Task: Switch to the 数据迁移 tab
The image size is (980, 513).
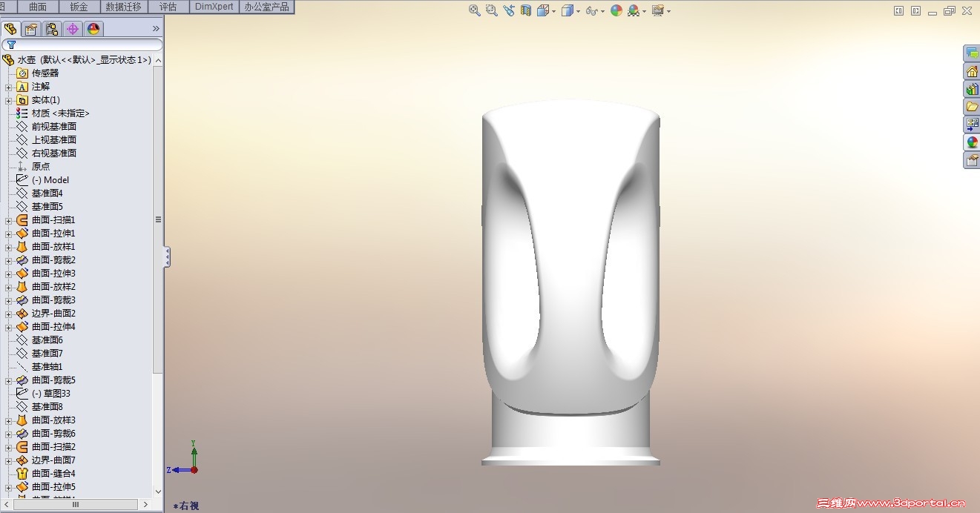Action: tap(124, 7)
